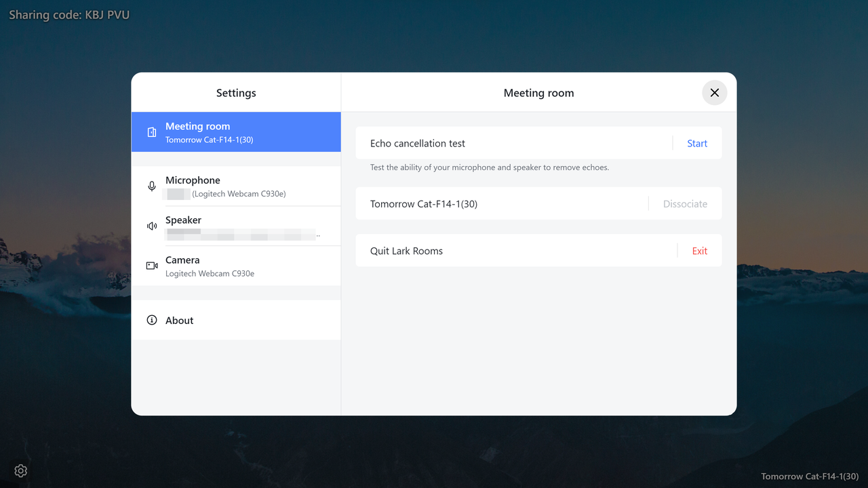
Task: Switch to the Camera settings label
Action: click(x=182, y=260)
